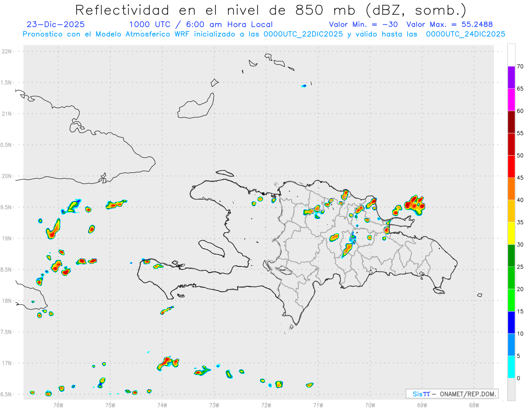Click the colorbar tick label '55'
532x411 pixels.
[520, 133]
